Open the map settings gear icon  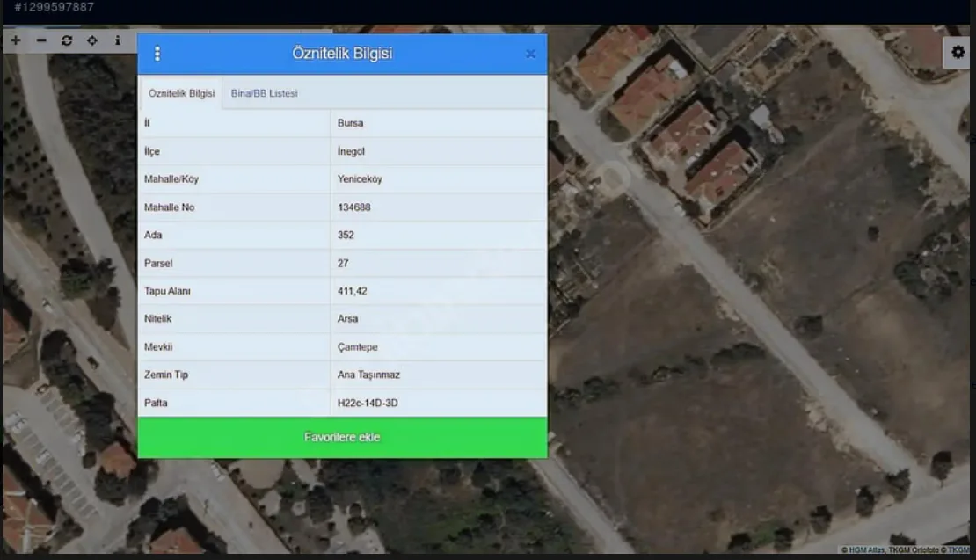click(958, 53)
